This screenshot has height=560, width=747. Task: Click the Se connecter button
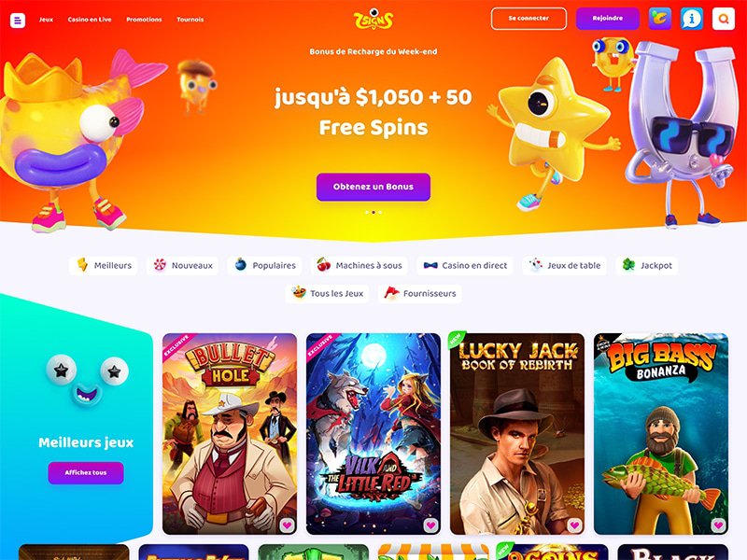click(x=529, y=19)
